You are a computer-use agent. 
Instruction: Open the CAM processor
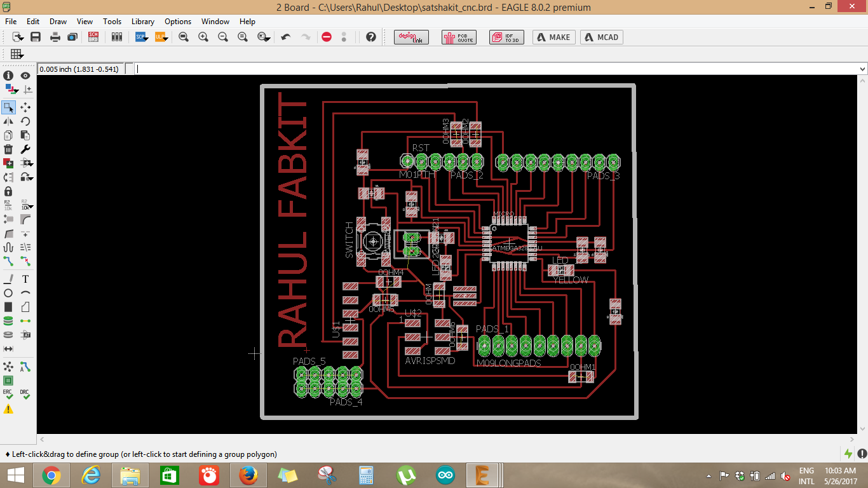pyautogui.click(x=72, y=37)
